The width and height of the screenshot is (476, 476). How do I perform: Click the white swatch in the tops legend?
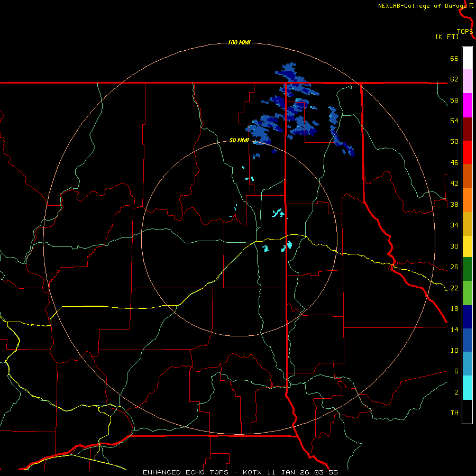tap(467, 58)
